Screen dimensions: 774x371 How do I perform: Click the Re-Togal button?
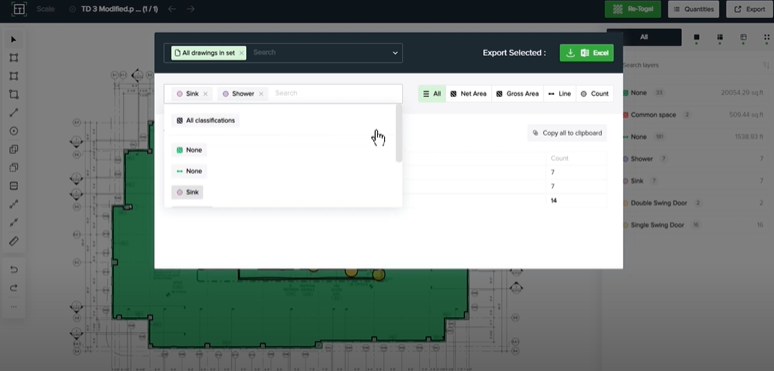click(x=633, y=9)
